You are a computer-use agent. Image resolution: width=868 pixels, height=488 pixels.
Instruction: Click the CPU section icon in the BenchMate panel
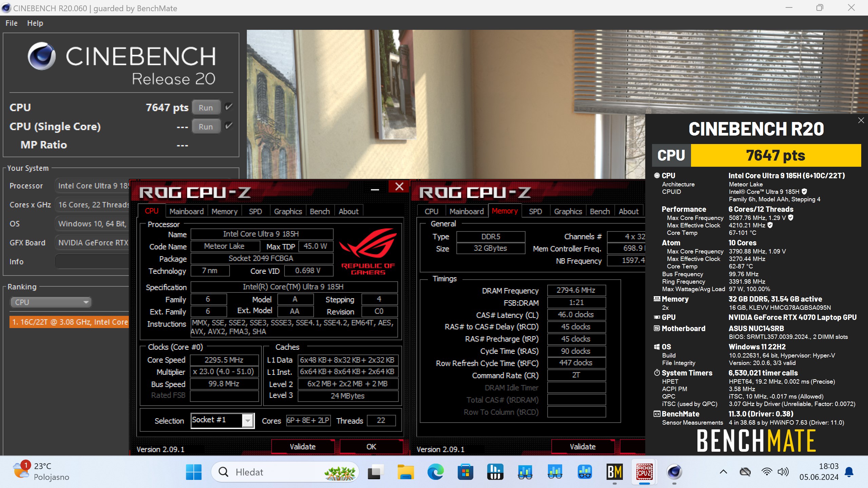coord(657,176)
